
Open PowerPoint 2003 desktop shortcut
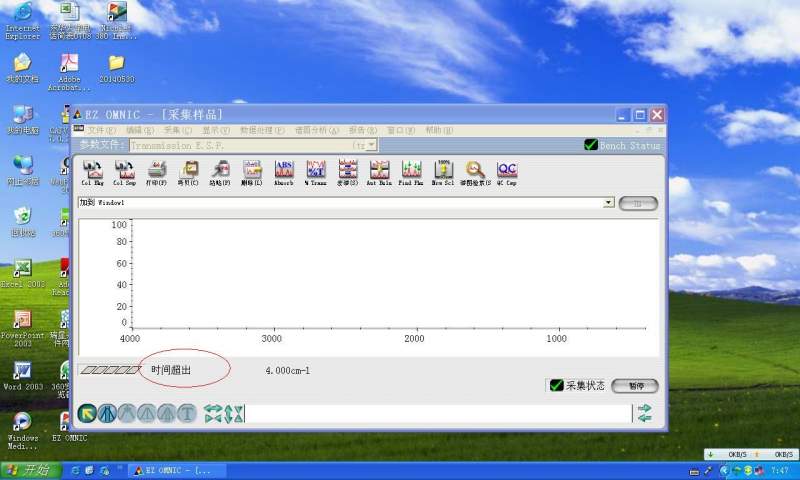tap(22, 329)
